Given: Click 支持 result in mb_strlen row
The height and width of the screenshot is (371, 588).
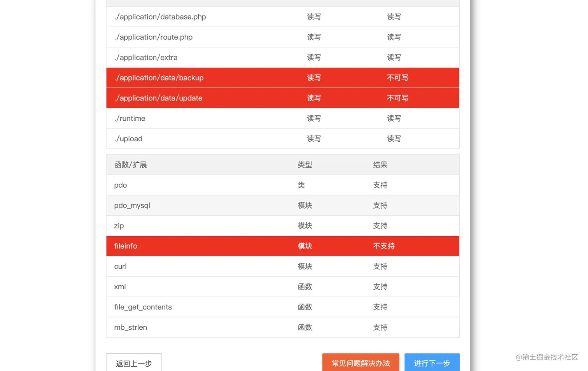Looking at the screenshot, I should click(380, 327).
